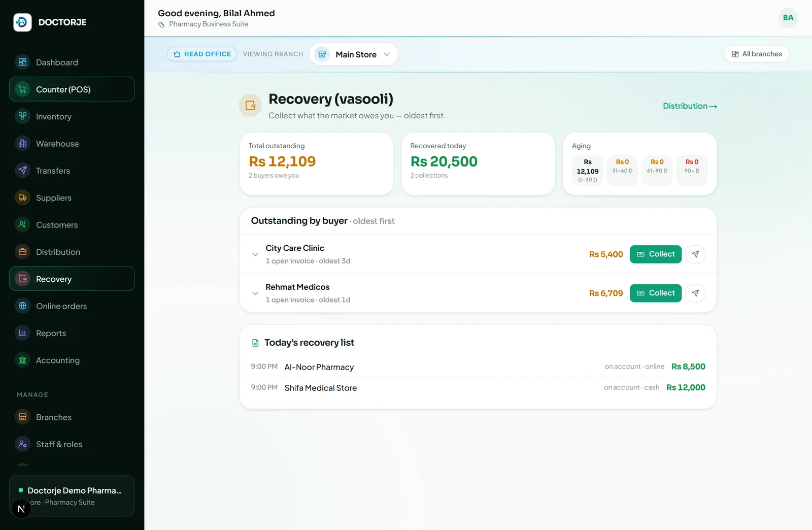Select the 61–90 D aging bucket
Viewport: 812px width, 530px height.
coord(657,171)
